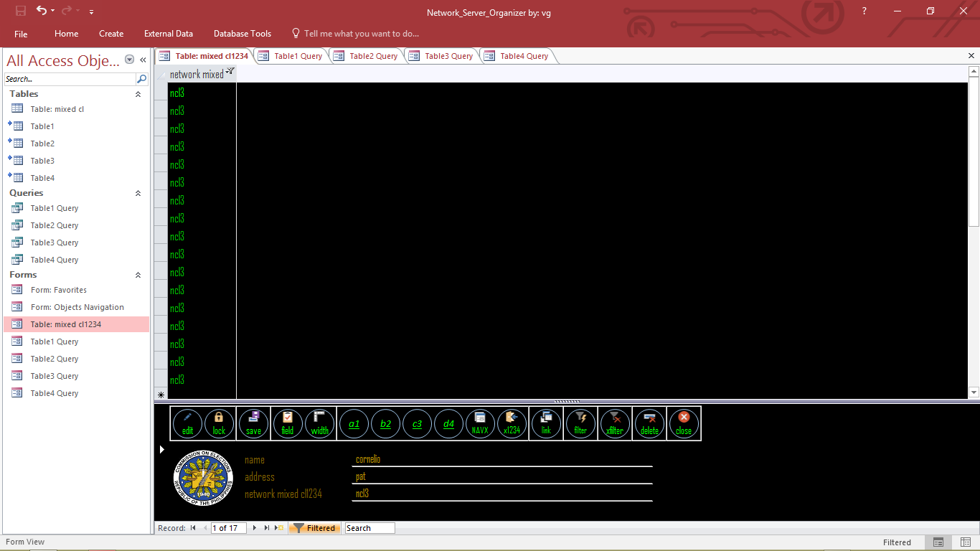The width and height of the screenshot is (980, 551).
Task: Click the width ruler icon
Action: (319, 423)
